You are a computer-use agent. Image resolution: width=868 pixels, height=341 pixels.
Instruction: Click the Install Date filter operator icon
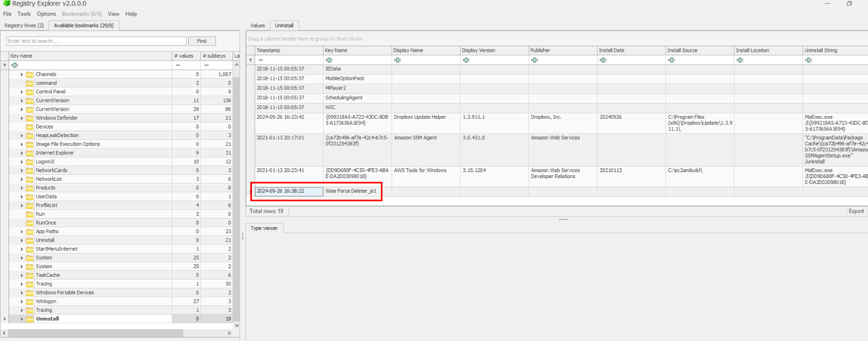click(x=603, y=60)
